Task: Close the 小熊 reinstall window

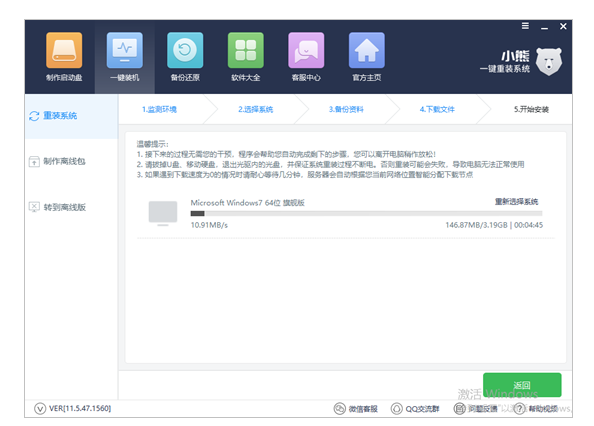Action: 563,26
